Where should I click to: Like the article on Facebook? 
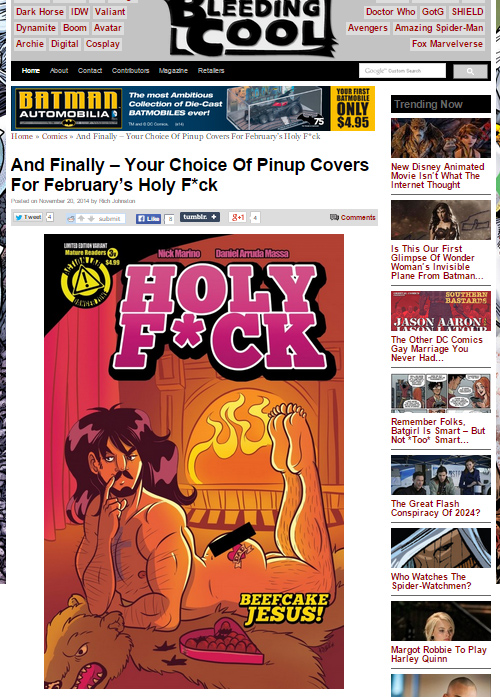point(148,218)
